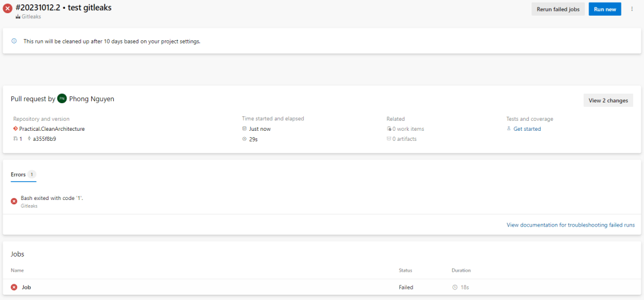Click the Rerun failed jobs button
Image resolution: width=644 pixels, height=300 pixels.
(558, 9)
